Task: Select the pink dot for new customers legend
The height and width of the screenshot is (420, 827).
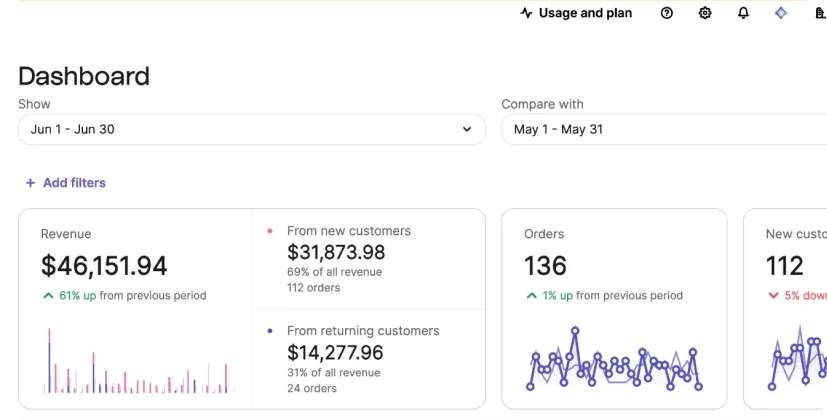Action: 270,231
